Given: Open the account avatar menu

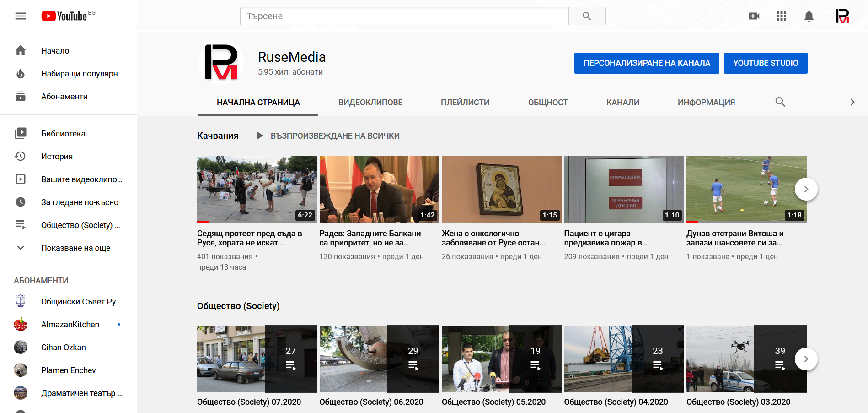Looking at the screenshot, I should (842, 16).
